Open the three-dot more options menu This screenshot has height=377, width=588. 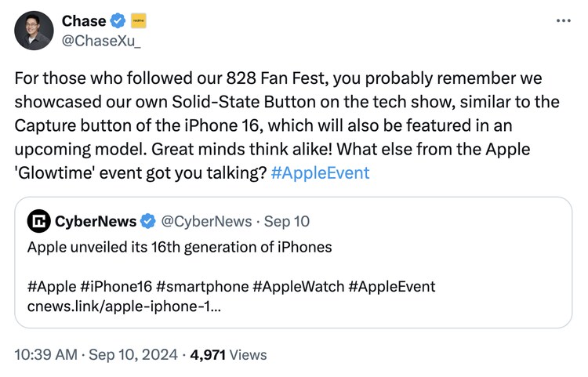[563, 20]
